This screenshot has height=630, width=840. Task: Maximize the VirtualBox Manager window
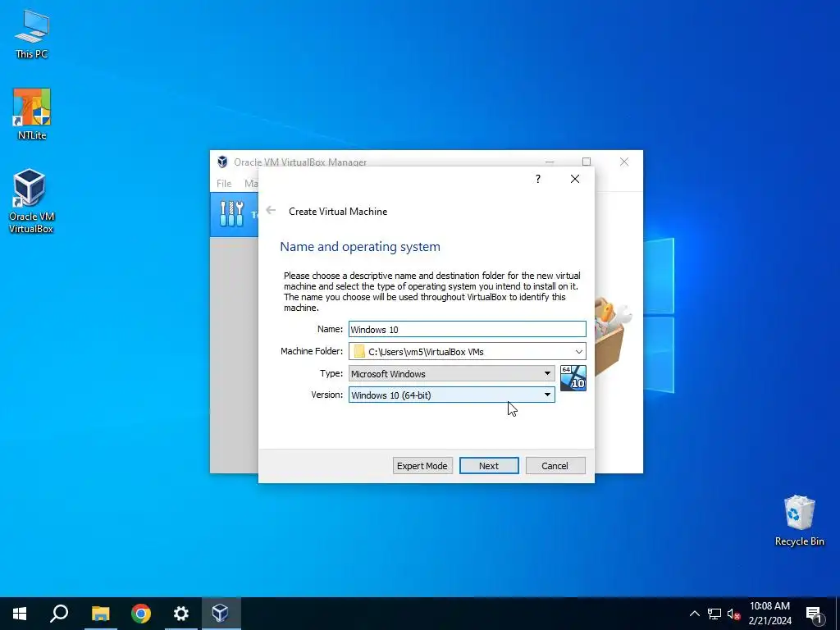tap(587, 162)
